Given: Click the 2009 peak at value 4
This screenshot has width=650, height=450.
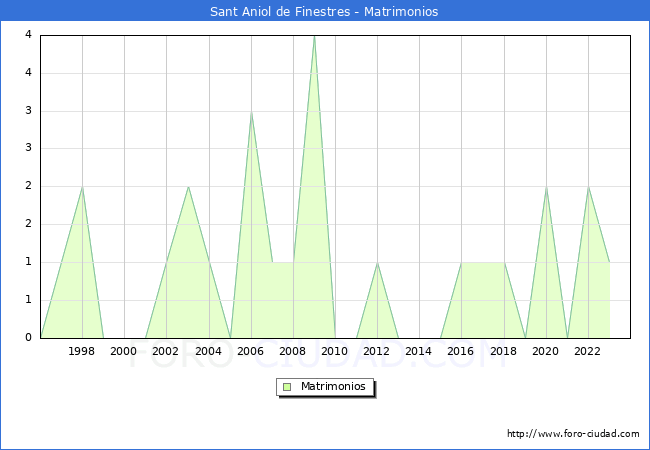Looking at the screenshot, I should (314, 36).
